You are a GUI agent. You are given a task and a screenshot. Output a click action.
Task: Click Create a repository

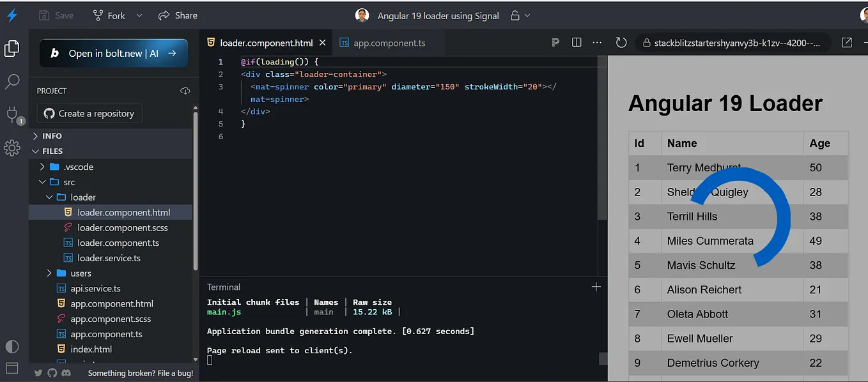[88, 113]
